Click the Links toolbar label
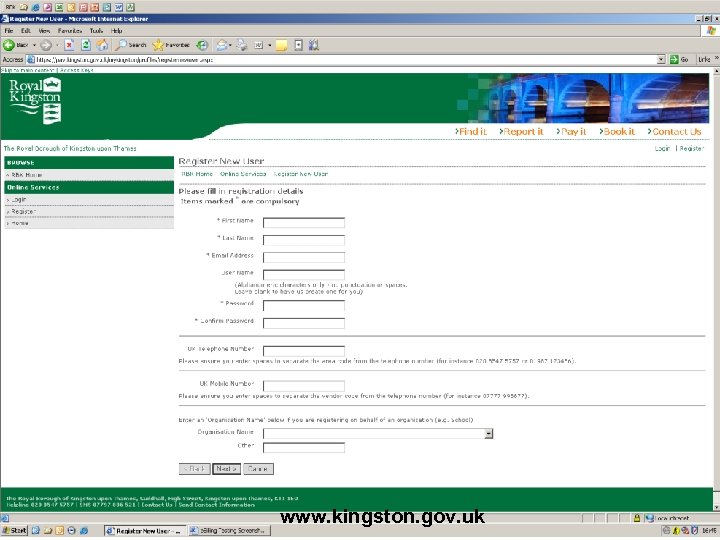The width and height of the screenshot is (720, 540). 703,59
